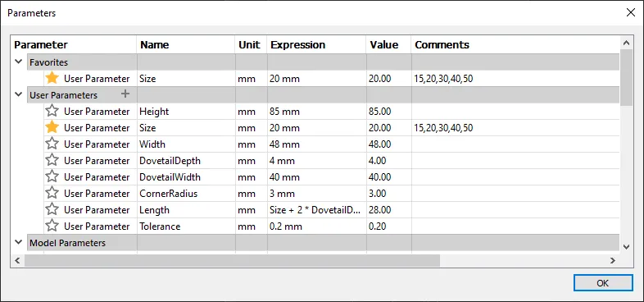Select the DovetailDepth name cell

[x=186, y=161]
